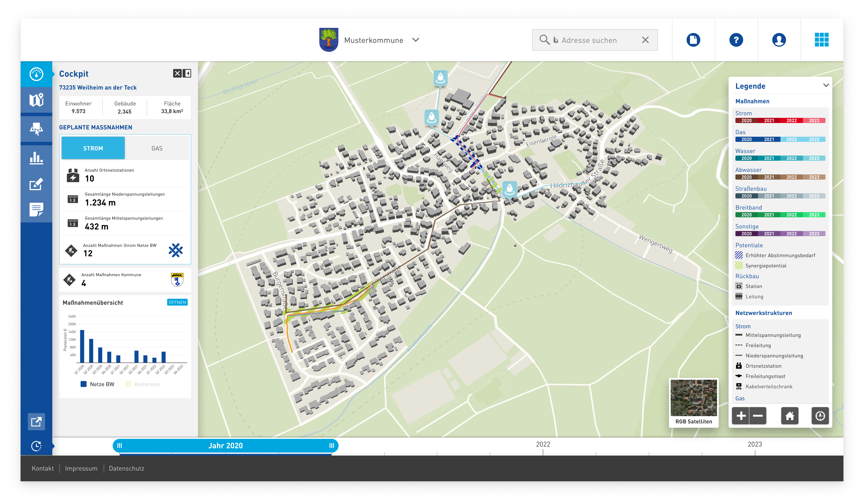Toggle the timeline clock icon in sidebar
Image resolution: width=864 pixels, height=504 pixels.
point(36,446)
